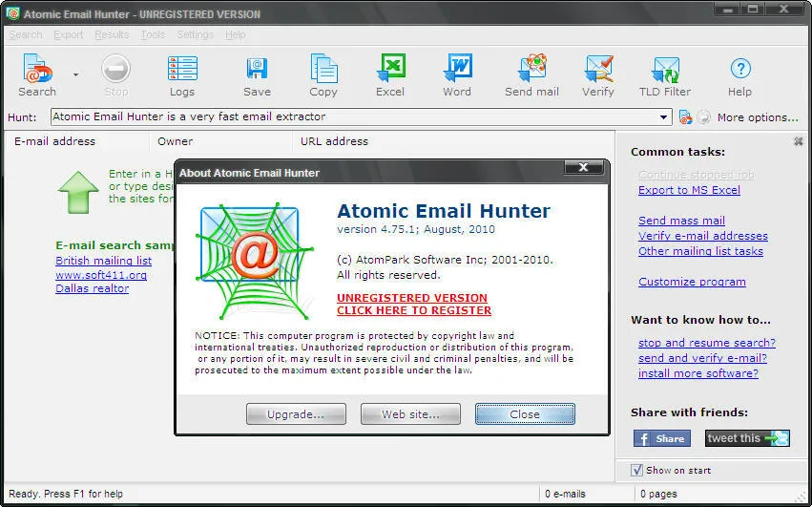Image resolution: width=812 pixels, height=507 pixels.
Task: Export to Word toolbar icon
Action: coord(457,75)
